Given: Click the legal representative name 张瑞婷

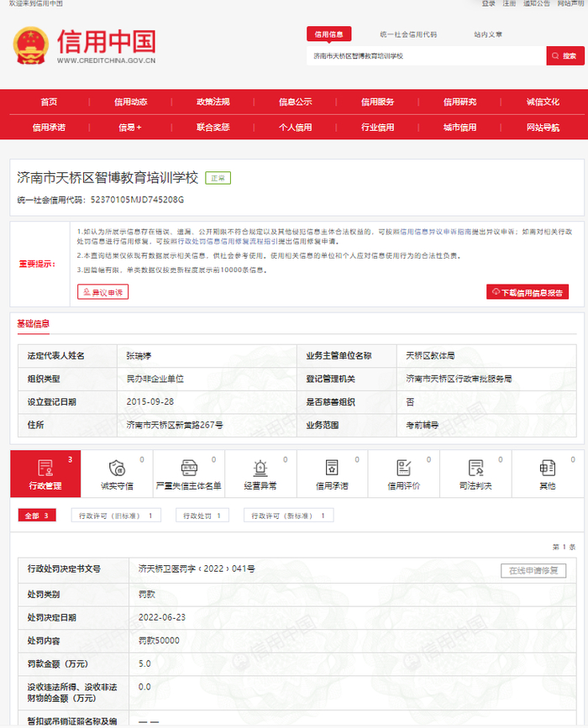Looking at the screenshot, I should coord(139,356).
